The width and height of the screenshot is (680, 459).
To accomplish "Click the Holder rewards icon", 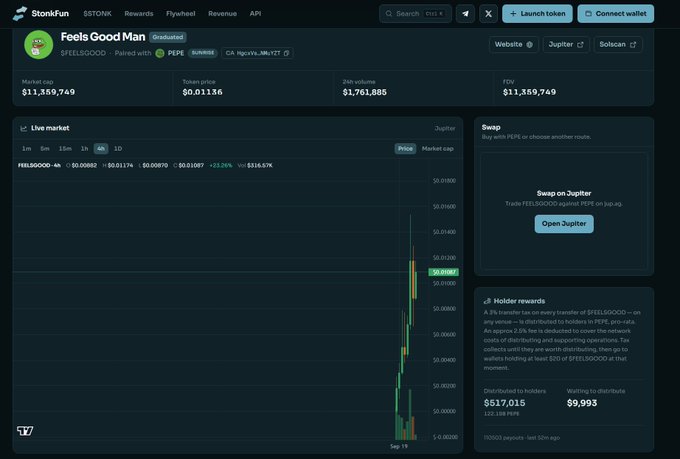I will click(x=487, y=301).
